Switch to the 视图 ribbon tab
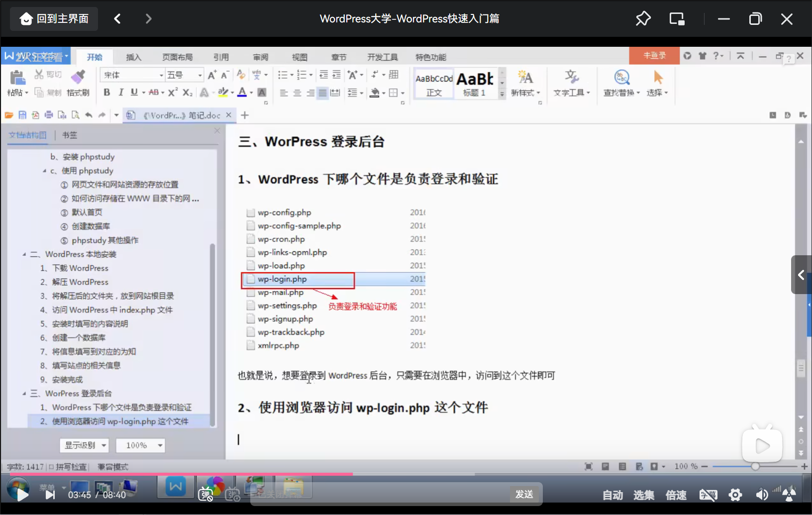This screenshot has width=812, height=515. (x=300, y=57)
